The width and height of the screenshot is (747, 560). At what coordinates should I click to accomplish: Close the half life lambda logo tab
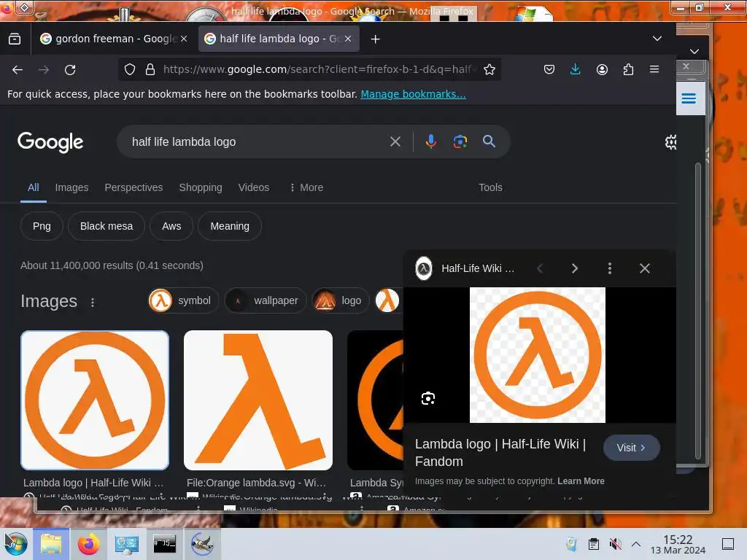[x=348, y=39]
